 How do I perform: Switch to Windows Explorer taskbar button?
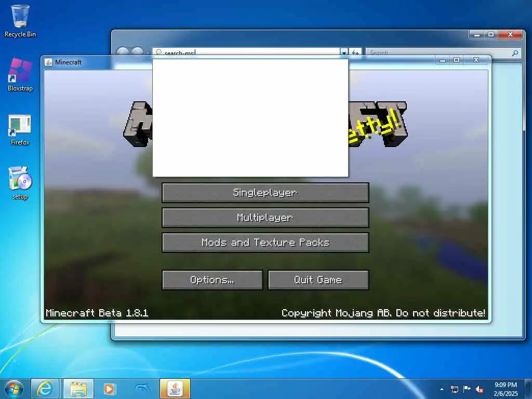pyautogui.click(x=78, y=389)
